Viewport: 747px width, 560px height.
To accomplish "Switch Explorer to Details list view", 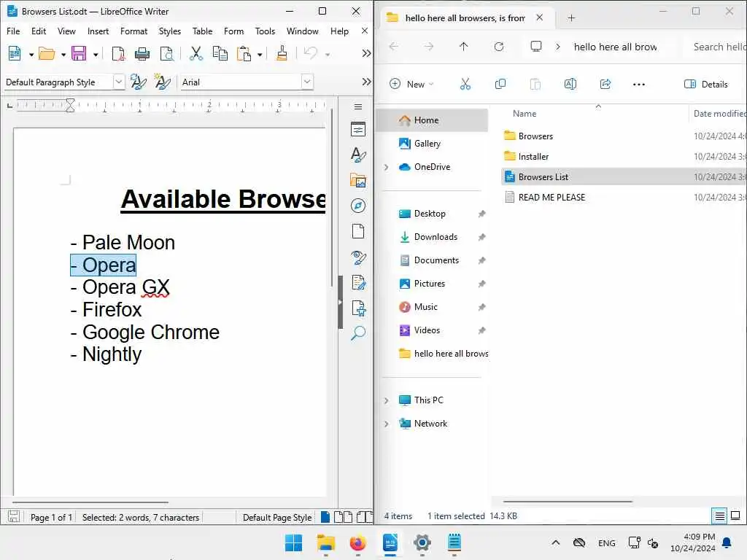I will pyautogui.click(x=719, y=516).
